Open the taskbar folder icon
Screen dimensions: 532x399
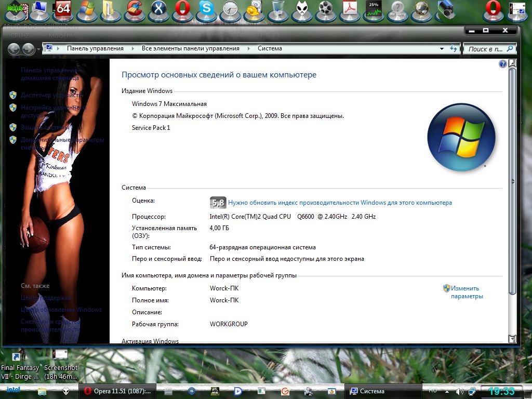42,392
